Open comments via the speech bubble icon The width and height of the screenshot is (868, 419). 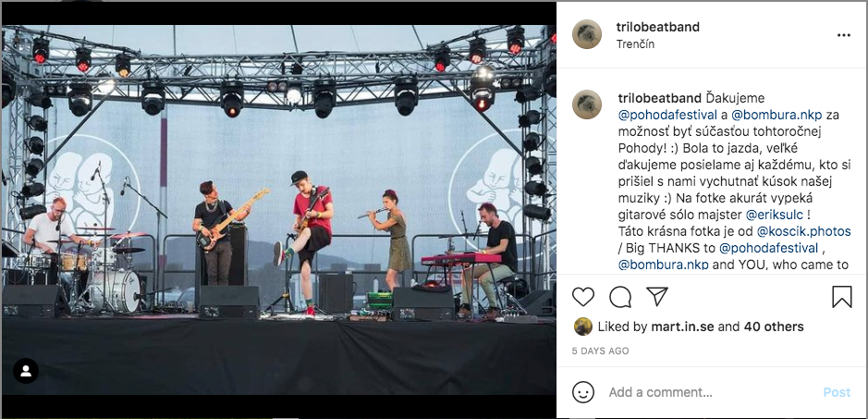(x=620, y=297)
